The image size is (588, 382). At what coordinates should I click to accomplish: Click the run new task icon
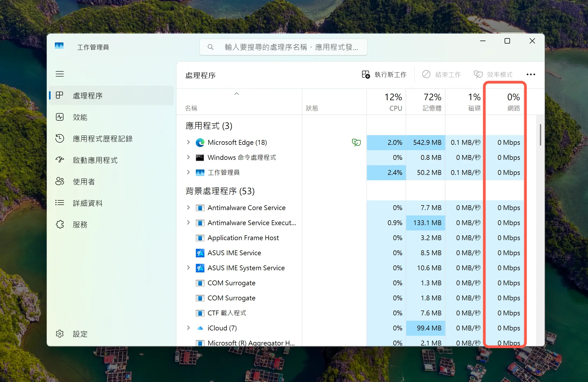tap(366, 74)
